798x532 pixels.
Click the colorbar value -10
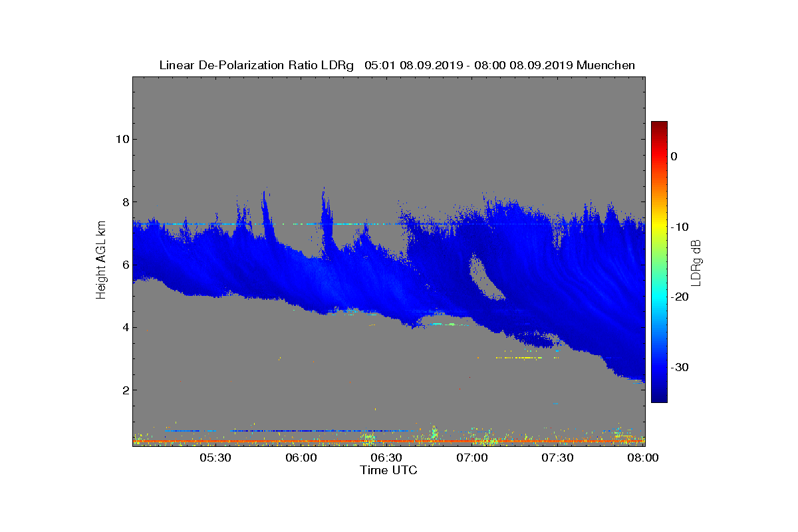[679, 227]
